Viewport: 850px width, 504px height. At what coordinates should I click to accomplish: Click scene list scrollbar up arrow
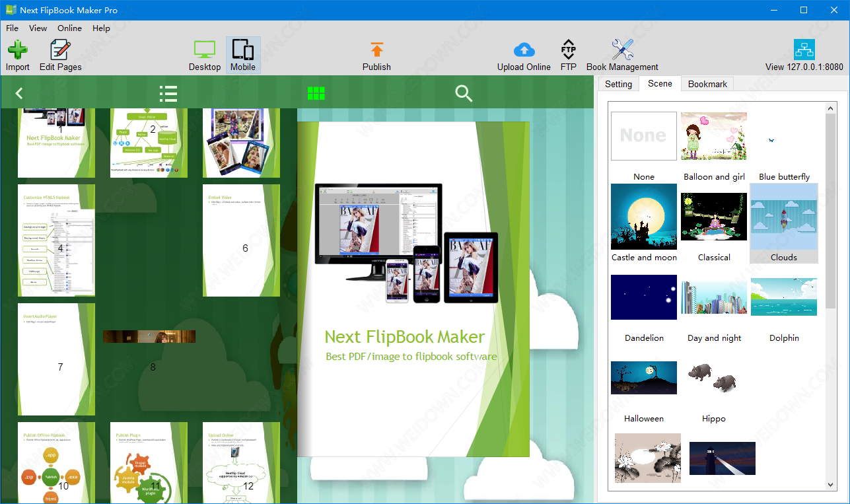coord(831,108)
